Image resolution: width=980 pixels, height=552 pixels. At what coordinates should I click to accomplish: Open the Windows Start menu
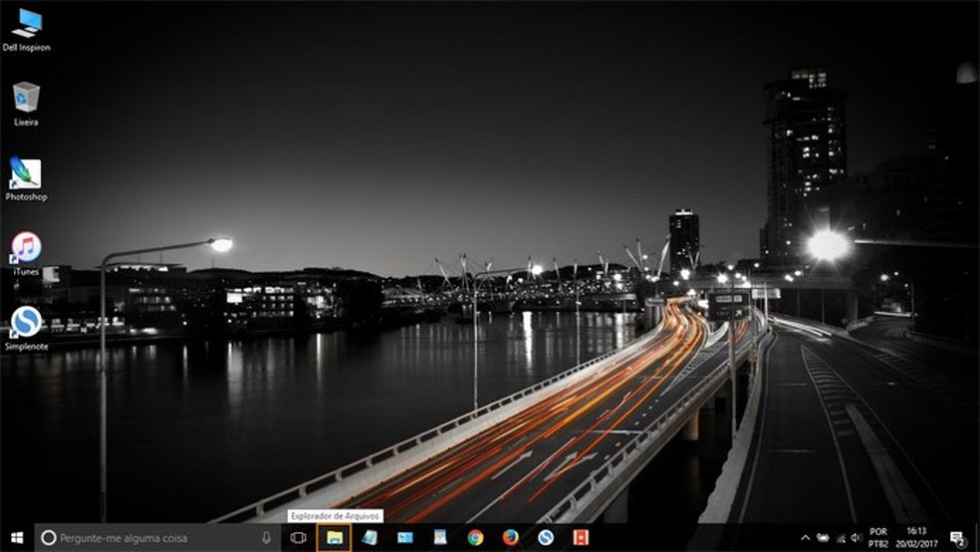(16, 538)
